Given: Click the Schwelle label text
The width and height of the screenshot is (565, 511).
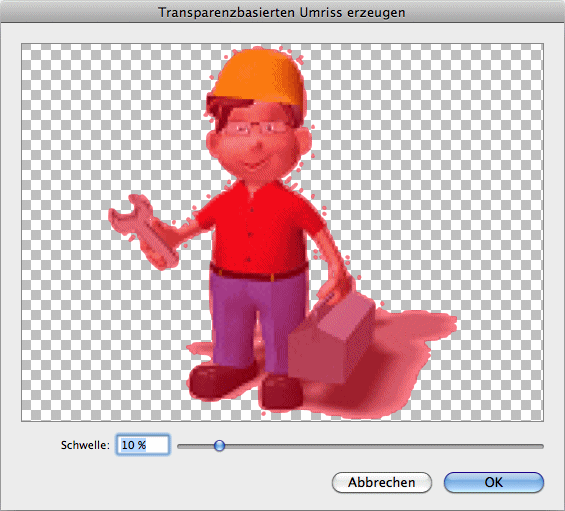Looking at the screenshot, I should (85, 445).
